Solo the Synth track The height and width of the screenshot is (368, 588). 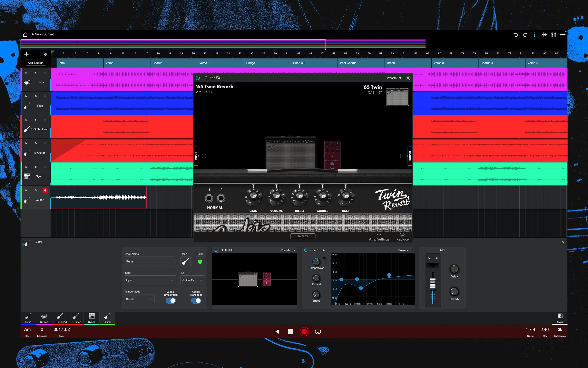36,167
